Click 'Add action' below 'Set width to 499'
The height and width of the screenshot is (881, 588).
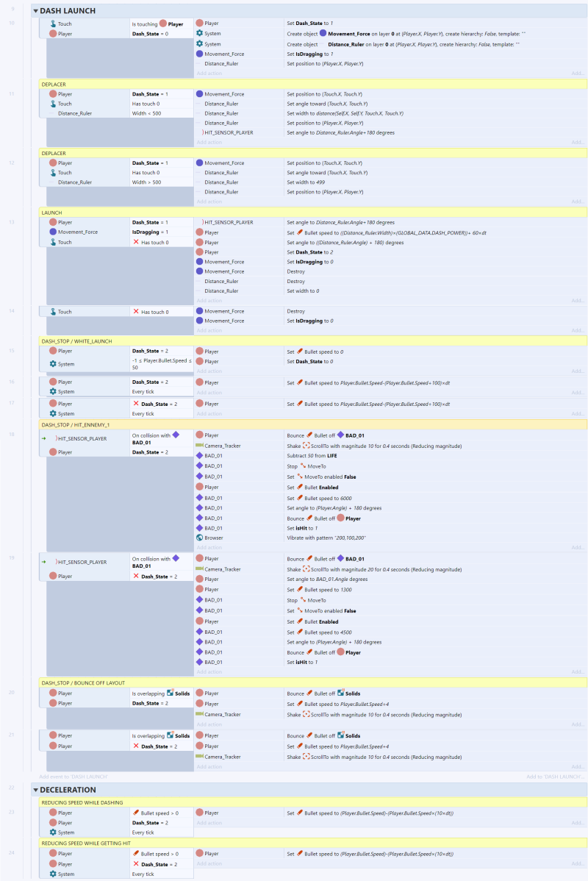click(209, 201)
